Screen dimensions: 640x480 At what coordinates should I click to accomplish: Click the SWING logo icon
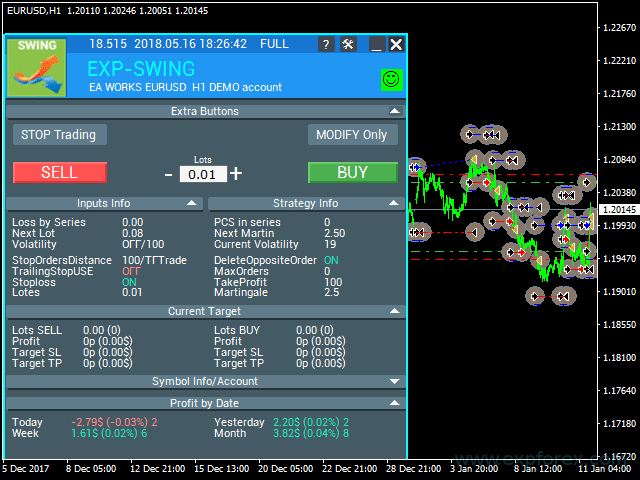37,68
